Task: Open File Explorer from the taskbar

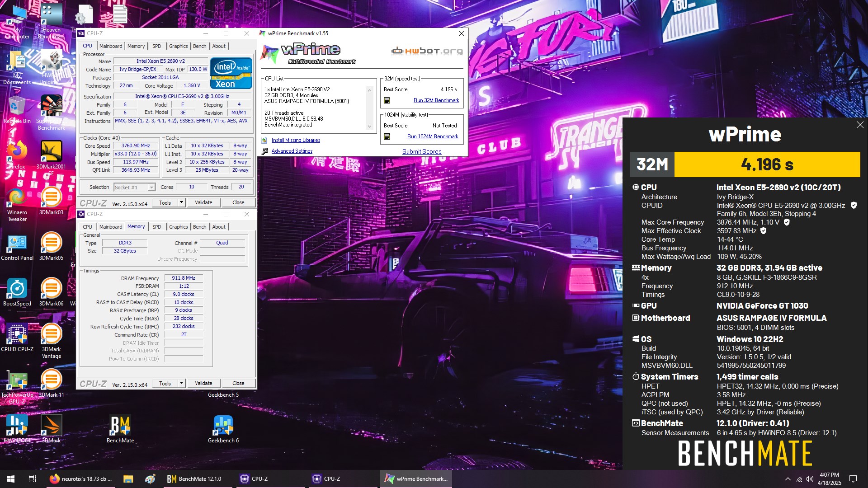Action: [x=128, y=479]
